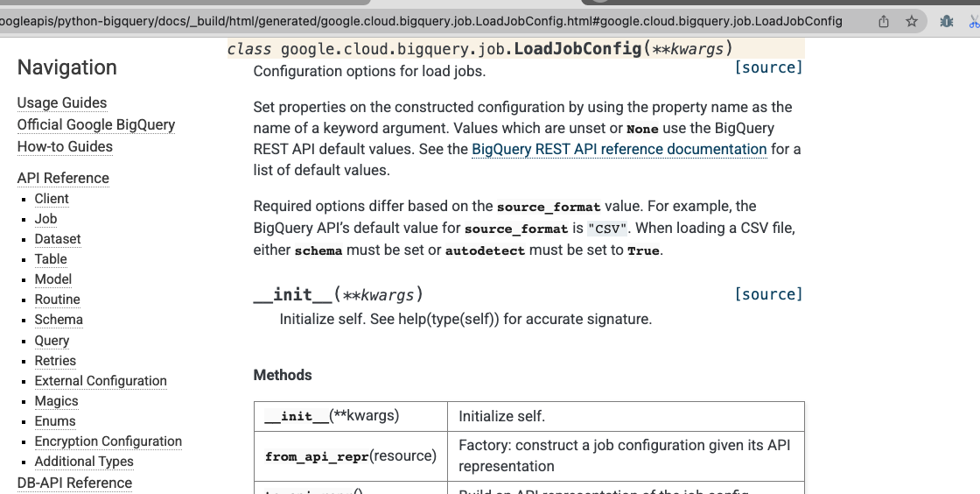Open the Query reference page
The width and height of the screenshot is (980, 494).
[52, 341]
